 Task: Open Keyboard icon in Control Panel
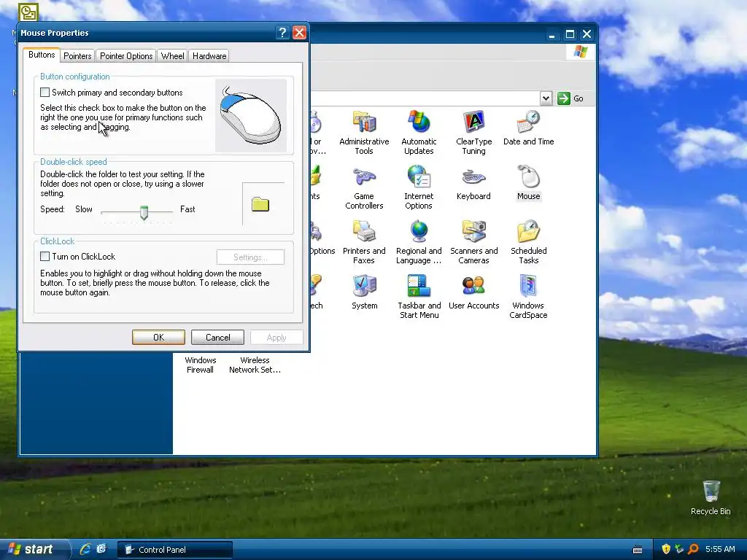click(x=473, y=183)
